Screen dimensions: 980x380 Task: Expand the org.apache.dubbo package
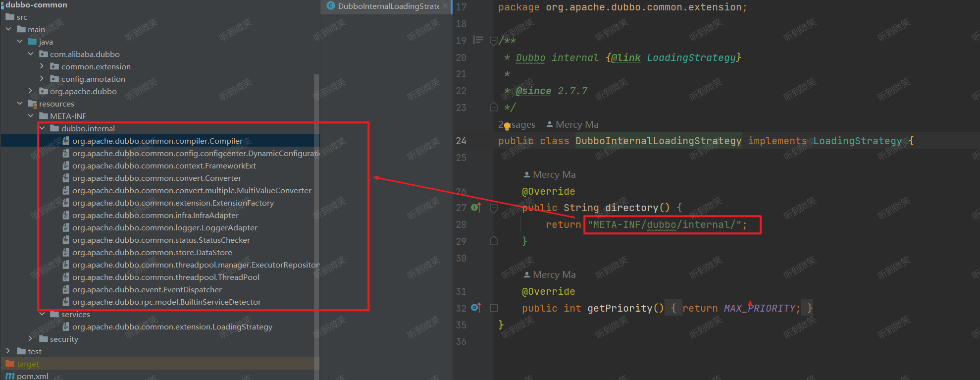tap(31, 91)
